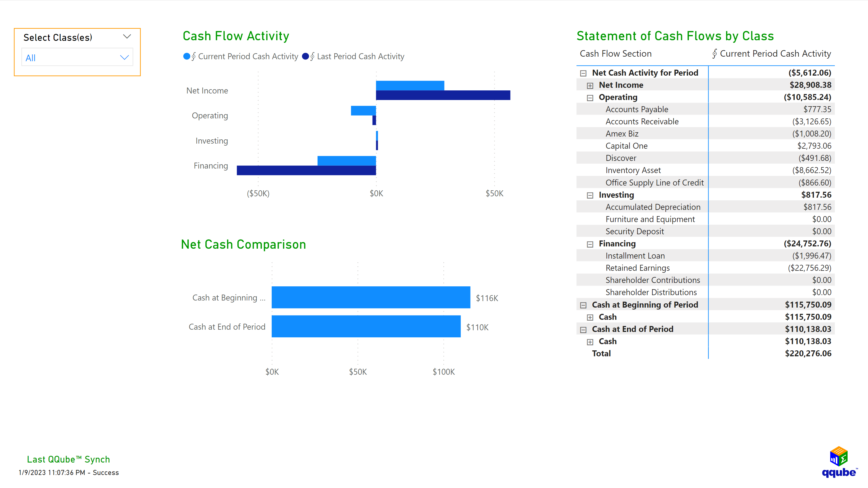Select the Financing bar in Cash Flow Activity chart
This screenshot has height=488, width=868.
347,161
